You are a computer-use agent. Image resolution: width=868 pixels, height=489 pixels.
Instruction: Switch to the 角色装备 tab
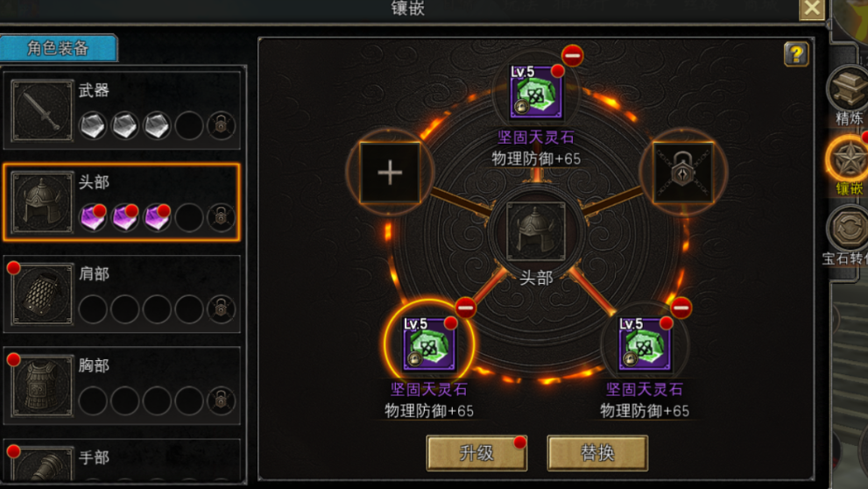(58, 48)
